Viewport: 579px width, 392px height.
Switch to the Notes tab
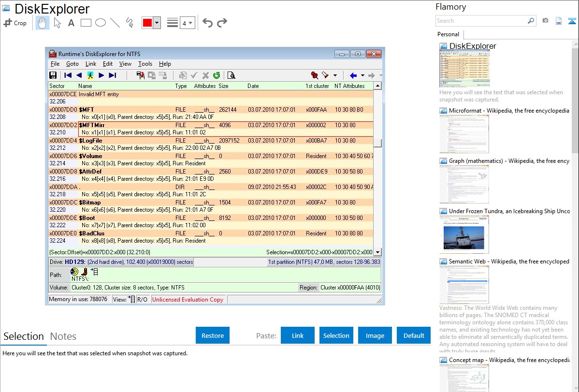63,336
